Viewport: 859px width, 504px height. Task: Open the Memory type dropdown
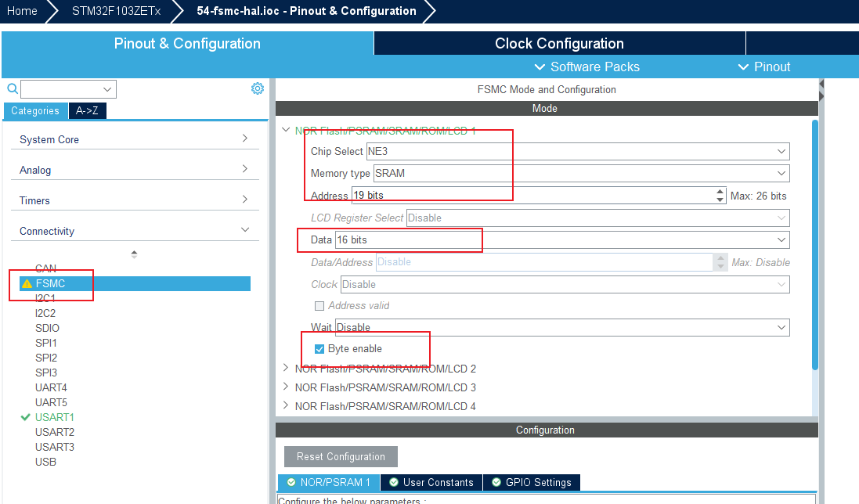tap(781, 174)
